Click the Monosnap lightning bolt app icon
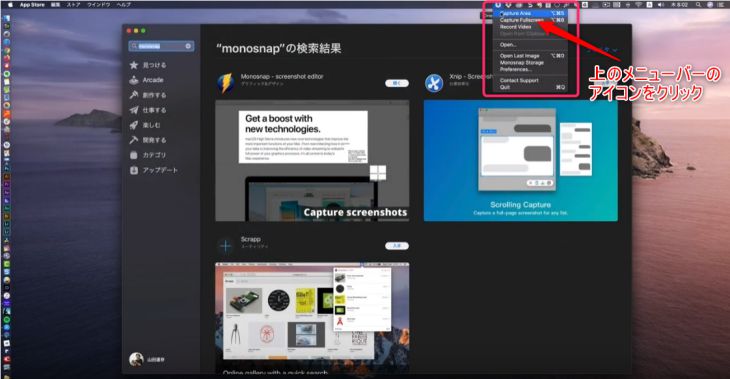This screenshot has height=379, width=730. tap(225, 83)
